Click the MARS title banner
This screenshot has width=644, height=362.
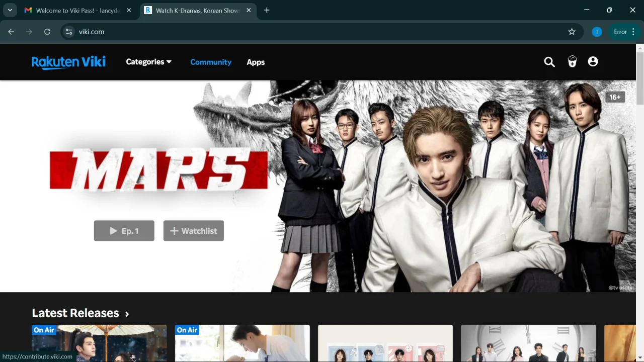pos(158,169)
